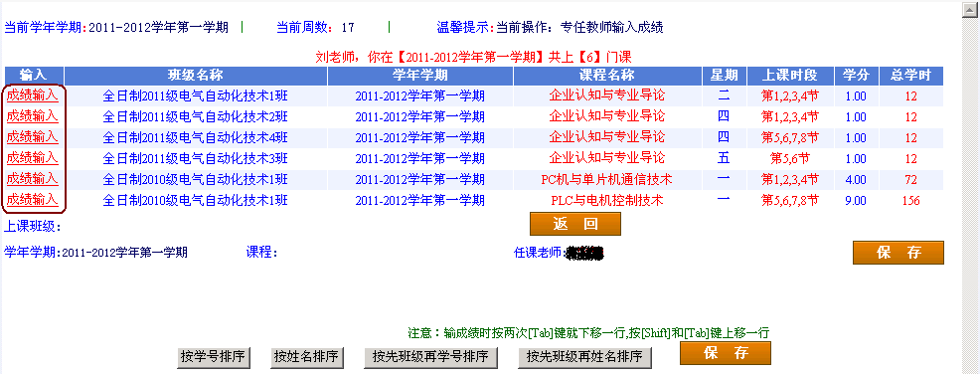Click the 学年学期 column header
The width and height of the screenshot is (980, 374).
420,76
